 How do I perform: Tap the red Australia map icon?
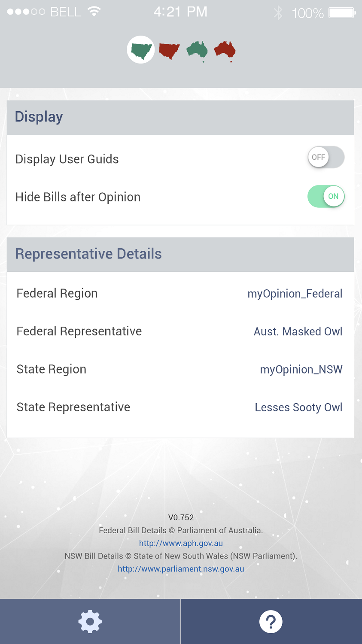pyautogui.click(x=225, y=50)
